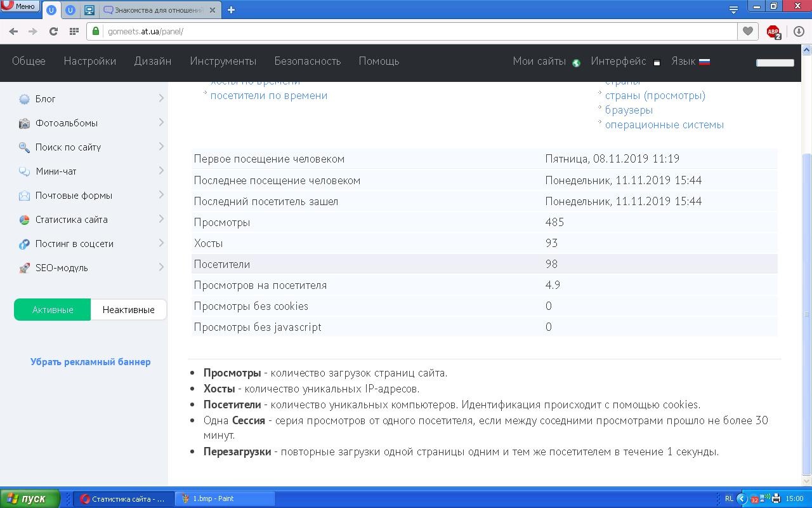Viewport: 812px width, 508px height.
Task: Open the страны (просмотры) report
Action: [x=655, y=95]
